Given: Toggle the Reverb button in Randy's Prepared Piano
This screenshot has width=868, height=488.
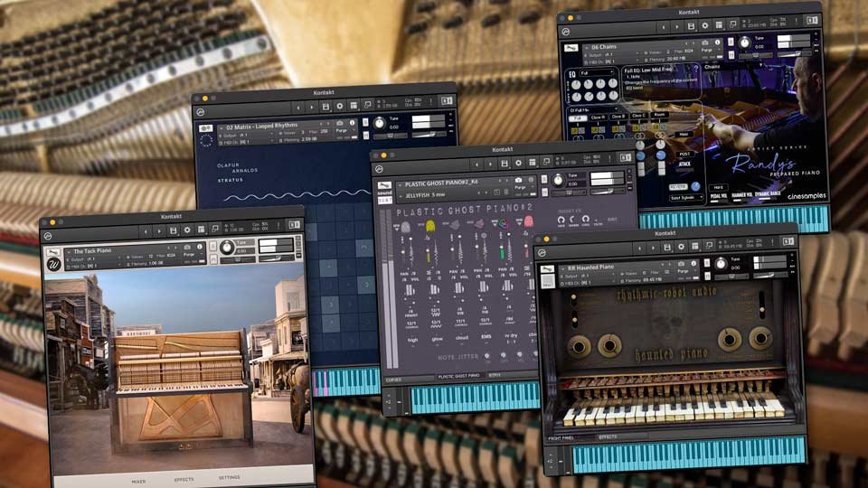Looking at the screenshot, I should [678, 187].
